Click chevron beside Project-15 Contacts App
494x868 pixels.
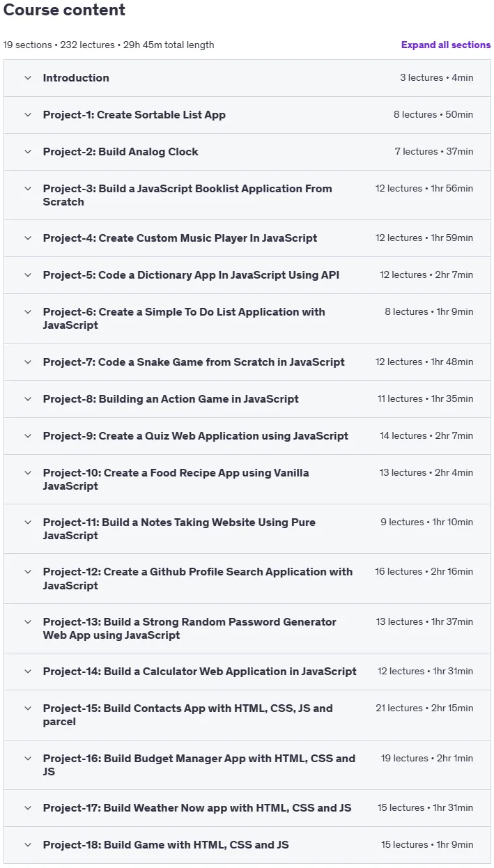click(28, 708)
